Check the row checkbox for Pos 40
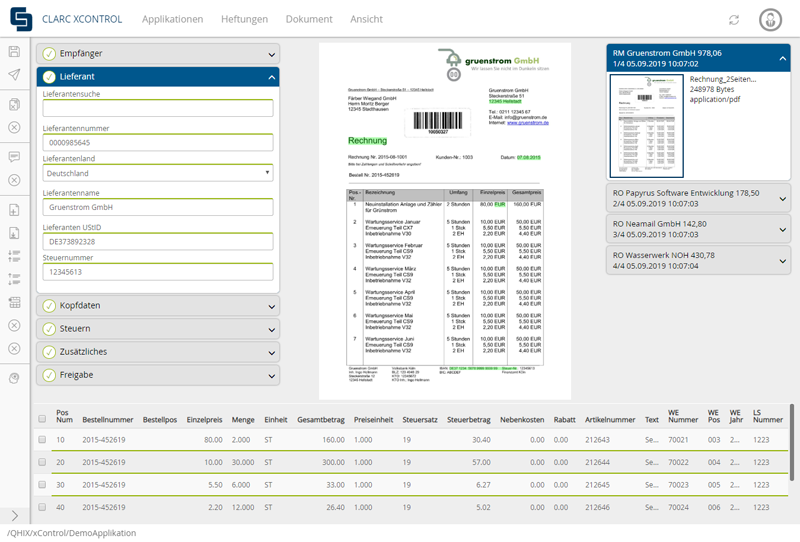800x542 pixels. click(x=42, y=507)
